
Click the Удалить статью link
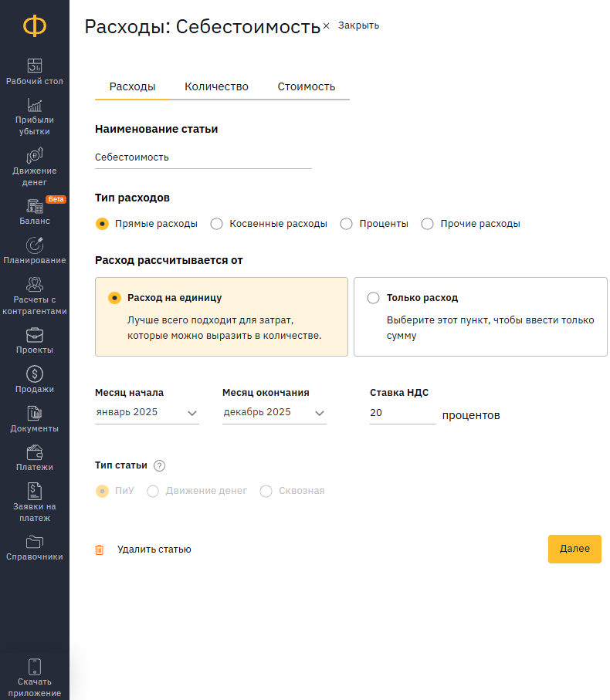[x=154, y=550]
